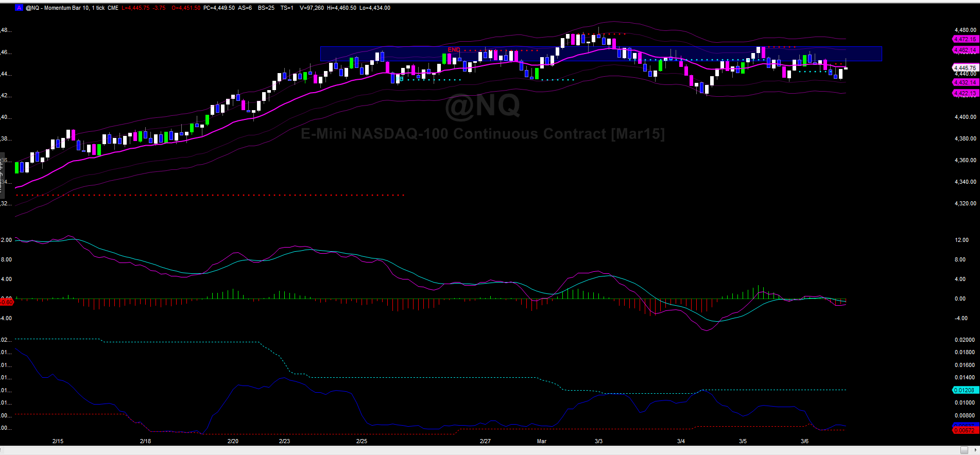Click the 4,400.00 price axis label

pos(965,117)
